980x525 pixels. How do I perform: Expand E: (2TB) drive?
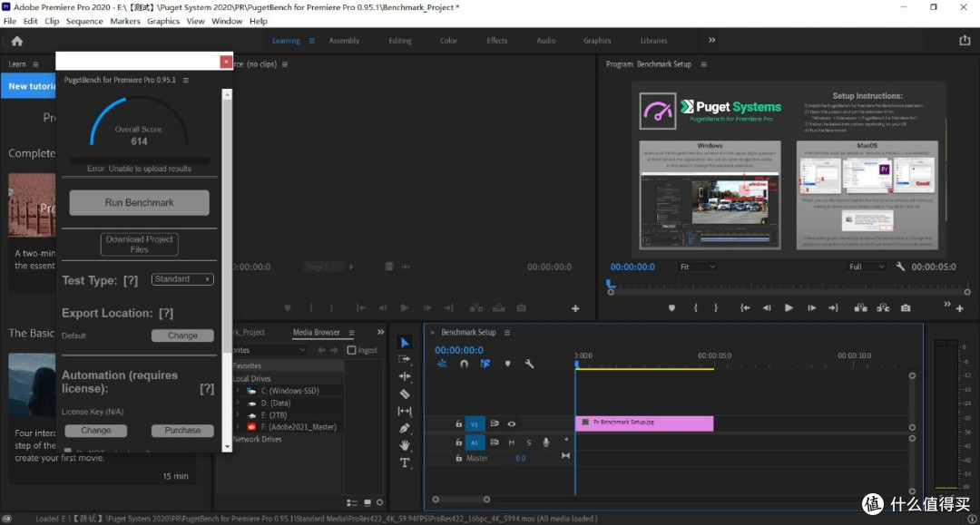tap(238, 415)
